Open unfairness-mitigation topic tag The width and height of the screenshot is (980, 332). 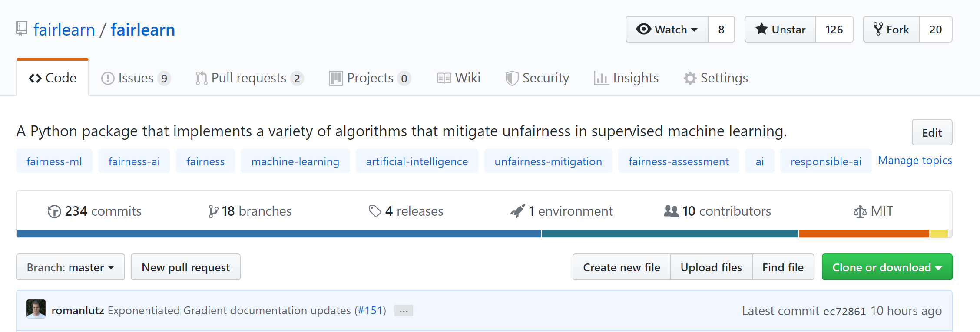548,161
